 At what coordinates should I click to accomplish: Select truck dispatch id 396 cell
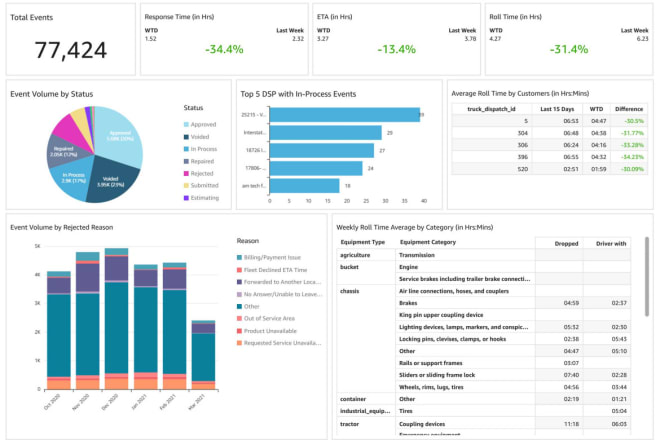491,157
